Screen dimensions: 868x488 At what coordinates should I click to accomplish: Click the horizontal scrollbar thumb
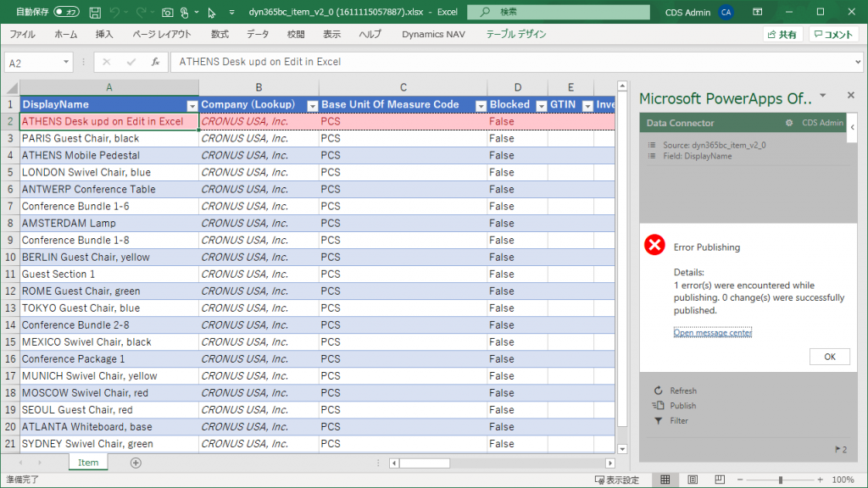pyautogui.click(x=425, y=463)
